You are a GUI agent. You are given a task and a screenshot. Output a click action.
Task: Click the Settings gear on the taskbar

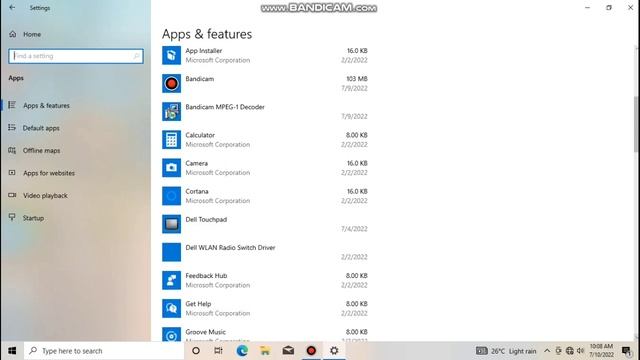point(334,351)
